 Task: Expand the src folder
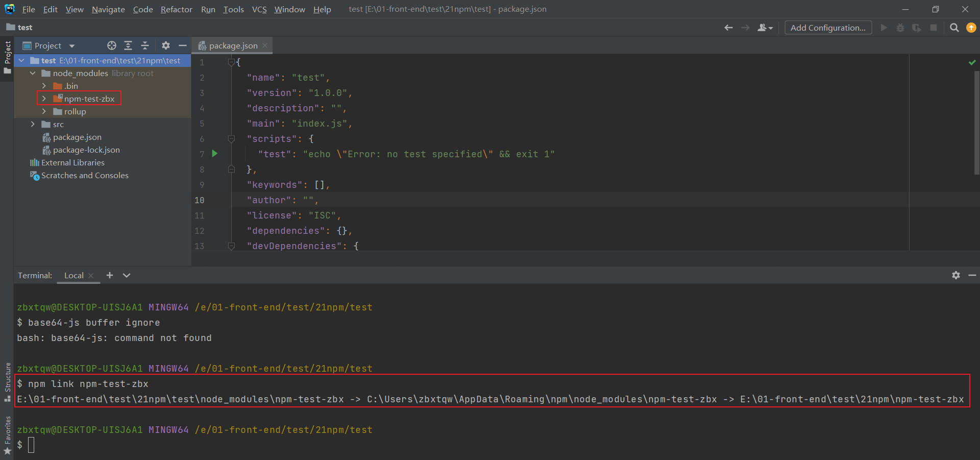click(33, 124)
